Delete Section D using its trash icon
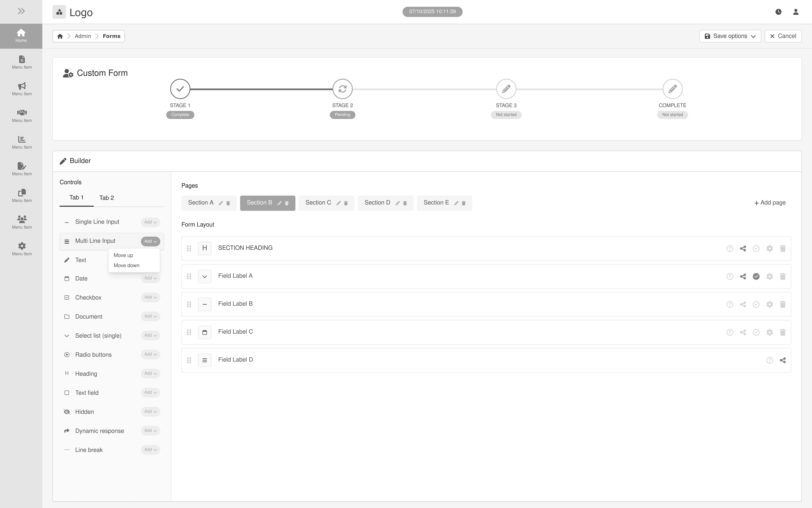Image resolution: width=812 pixels, height=508 pixels. pyautogui.click(x=405, y=203)
